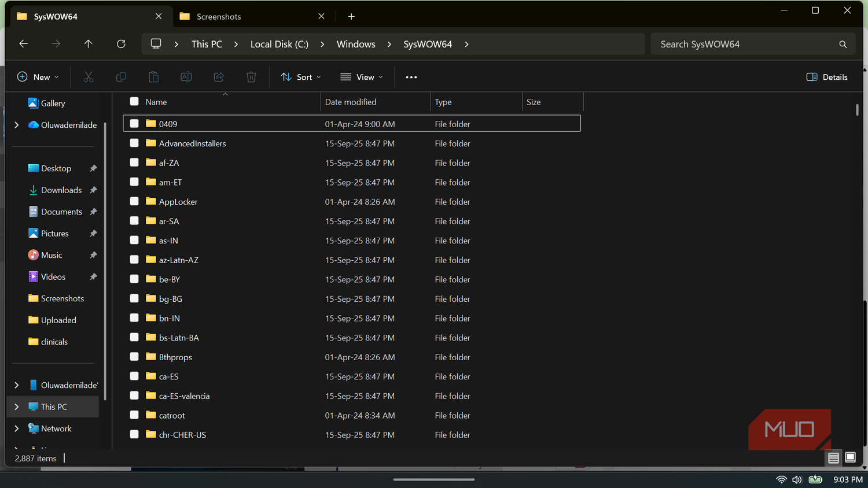This screenshot has height=488, width=868.
Task: Go back to the previous folder
Action: tap(23, 44)
